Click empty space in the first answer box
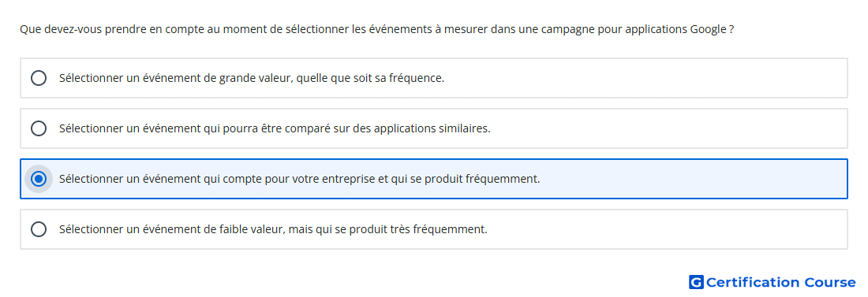 coord(648,78)
